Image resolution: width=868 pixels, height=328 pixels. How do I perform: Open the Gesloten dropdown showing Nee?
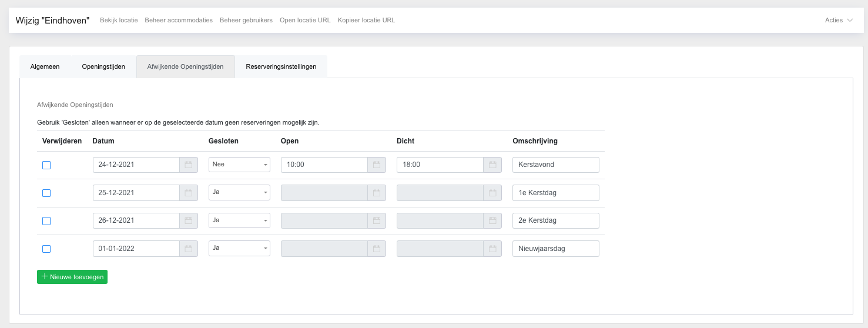(x=239, y=165)
